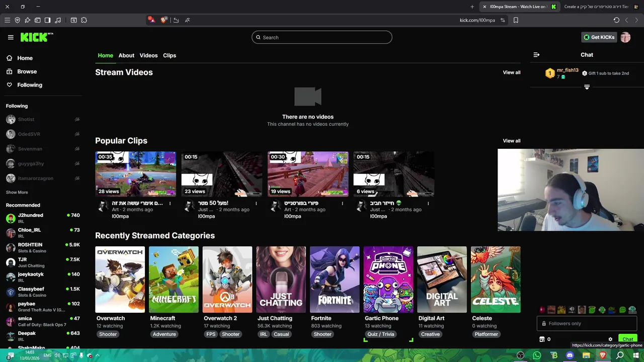Expand Show More under Following list
This screenshot has width=644, height=362.
[17, 192]
